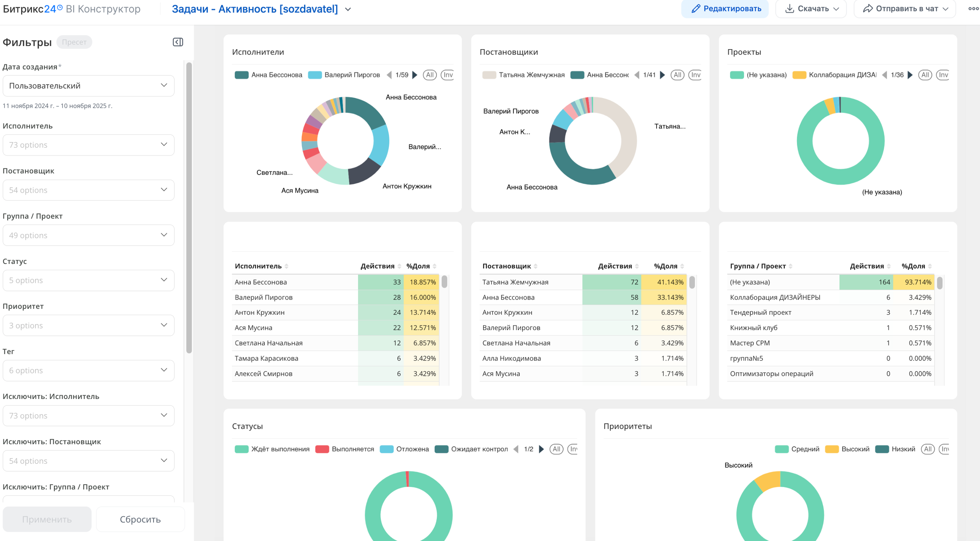Open the three-dots more menu
Image resolution: width=980 pixels, height=541 pixels.
click(973, 8)
